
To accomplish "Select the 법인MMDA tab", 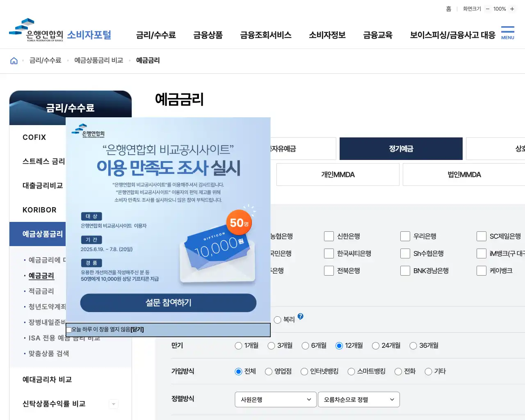I will [x=464, y=174].
